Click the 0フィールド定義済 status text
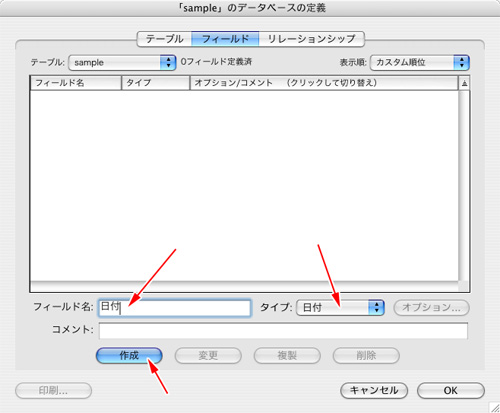The width and height of the screenshot is (500, 413). [216, 62]
